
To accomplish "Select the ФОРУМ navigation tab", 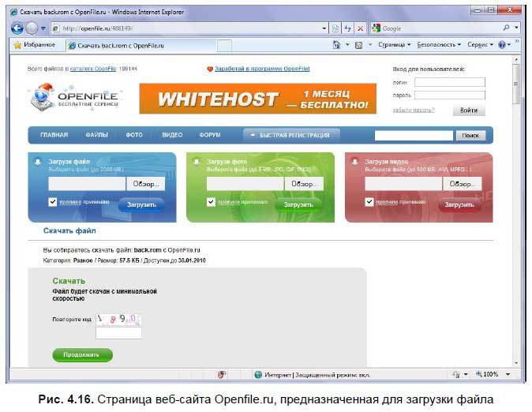I will (x=209, y=135).
